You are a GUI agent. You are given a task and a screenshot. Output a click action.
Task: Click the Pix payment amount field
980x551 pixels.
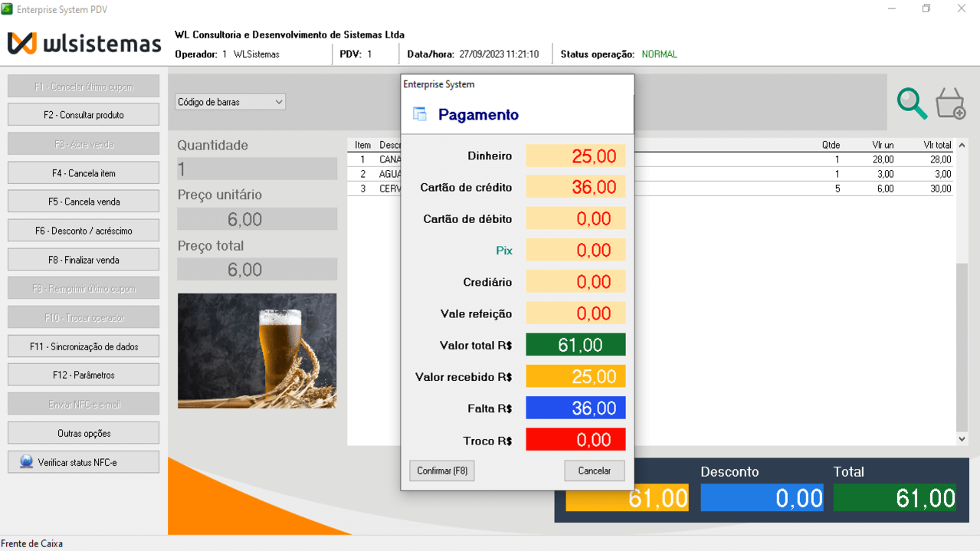pyautogui.click(x=575, y=251)
